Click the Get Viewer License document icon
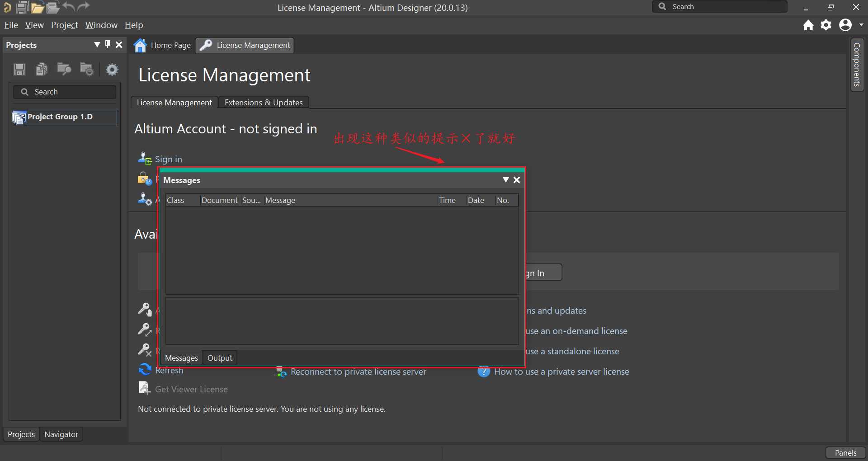 145,388
